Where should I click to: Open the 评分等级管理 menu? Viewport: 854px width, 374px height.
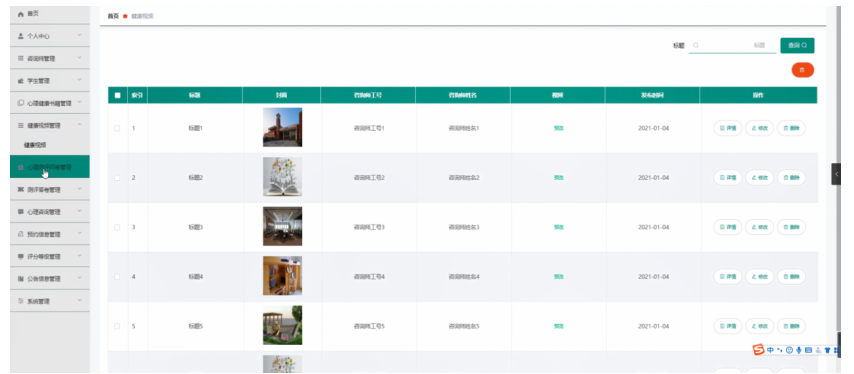50,256
